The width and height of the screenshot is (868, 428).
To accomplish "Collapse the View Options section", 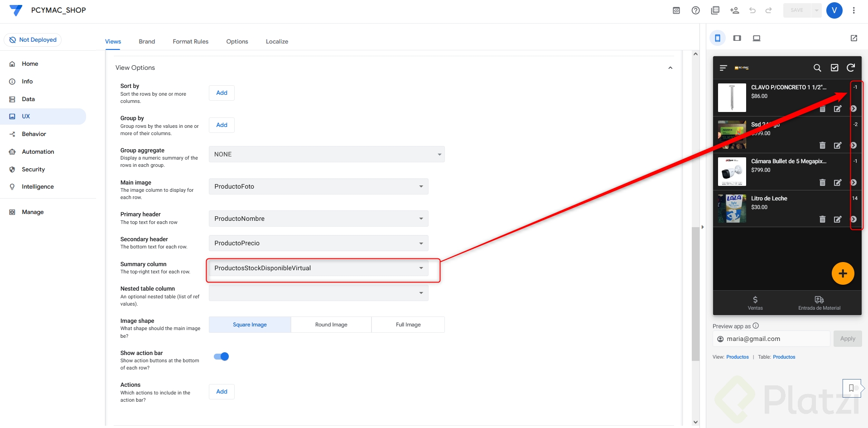I will point(670,68).
